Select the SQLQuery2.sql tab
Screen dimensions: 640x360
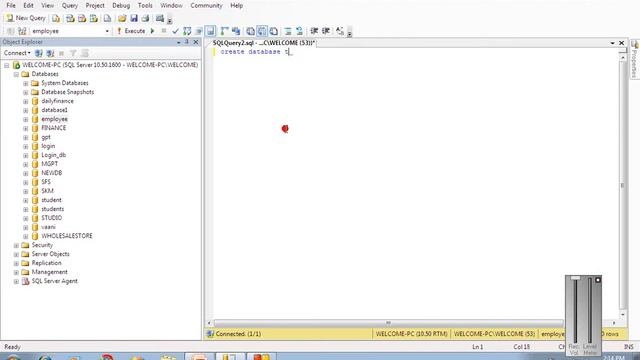tap(263, 42)
